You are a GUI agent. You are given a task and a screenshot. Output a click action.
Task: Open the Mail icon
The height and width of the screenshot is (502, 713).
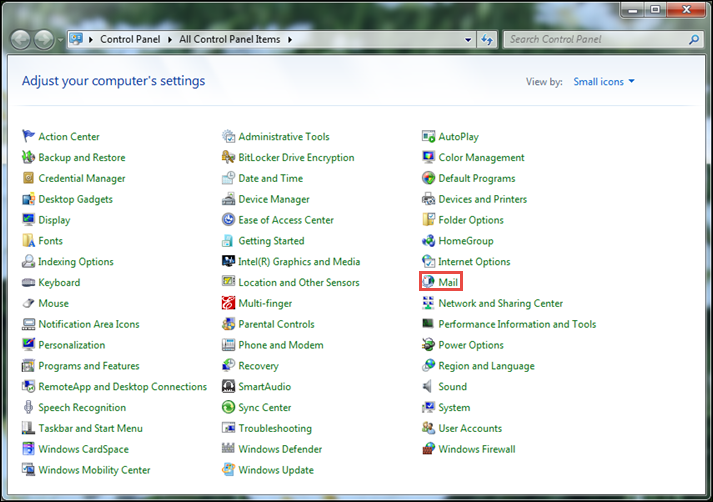point(428,282)
